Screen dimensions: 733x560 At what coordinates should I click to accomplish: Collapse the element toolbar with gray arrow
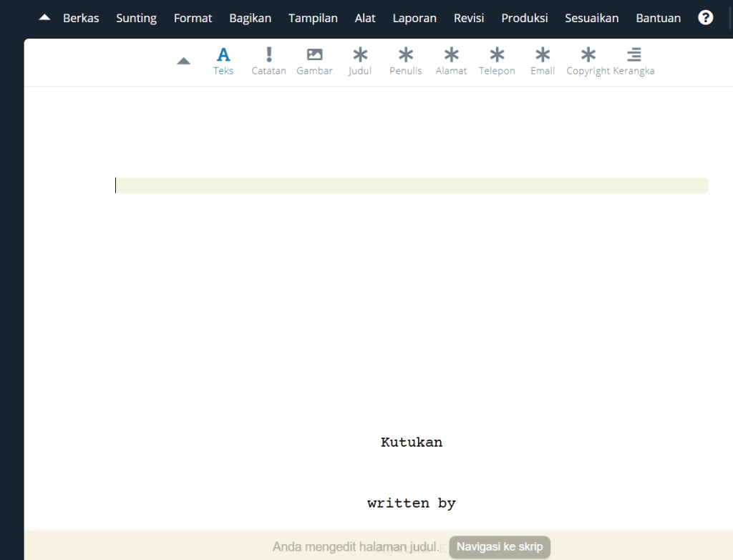coord(184,61)
